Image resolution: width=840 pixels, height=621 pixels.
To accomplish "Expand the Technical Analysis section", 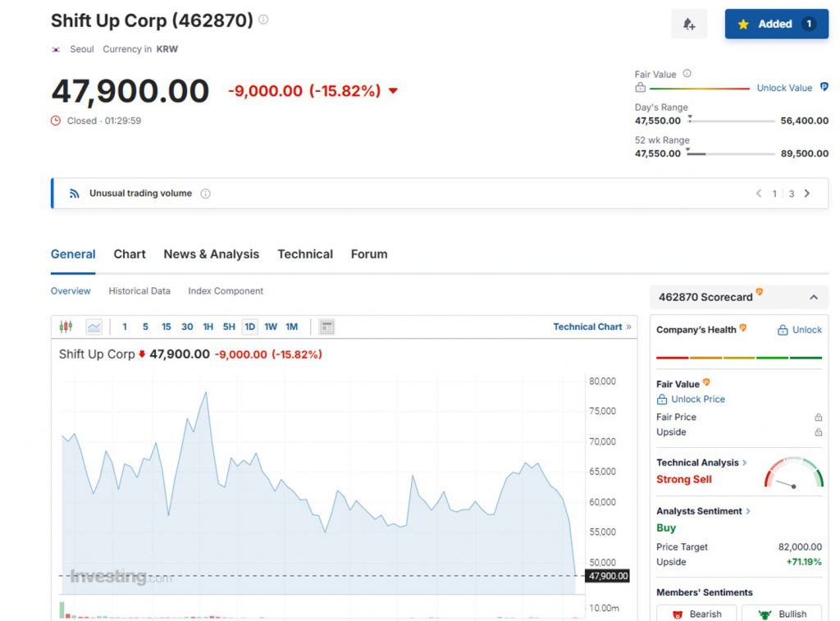I will click(x=701, y=463).
